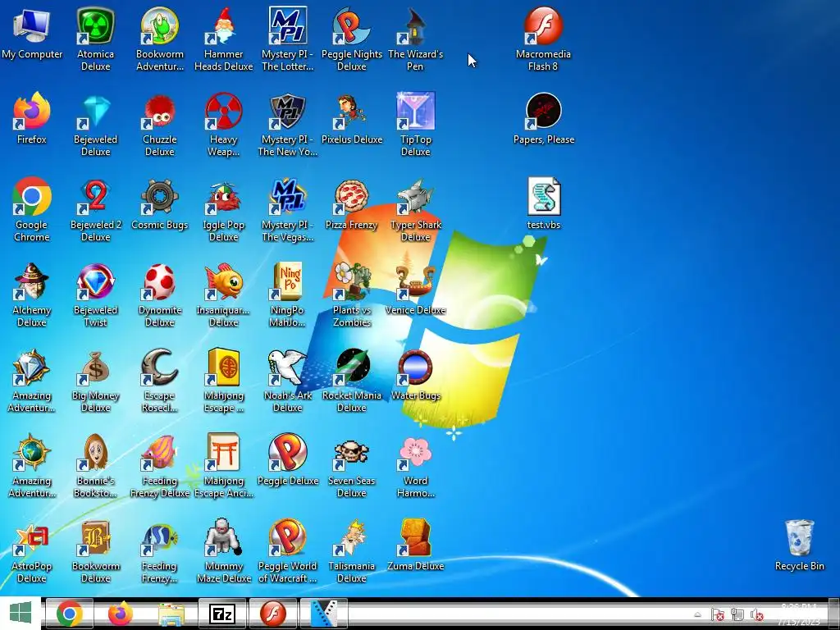The width and height of the screenshot is (840, 630).
Task: Click the muted volume tray icon
Action: [x=757, y=614]
